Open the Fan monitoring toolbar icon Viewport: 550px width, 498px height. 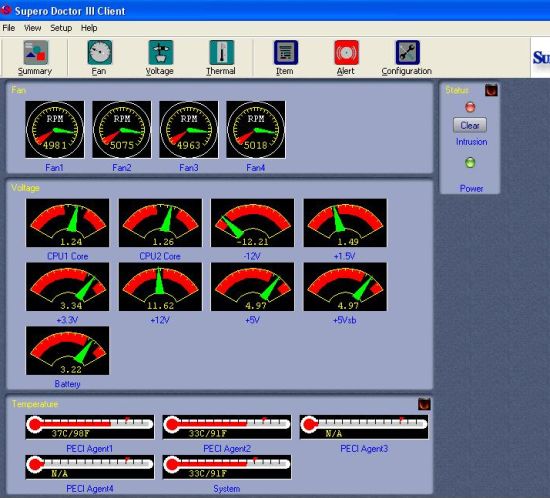click(x=100, y=53)
